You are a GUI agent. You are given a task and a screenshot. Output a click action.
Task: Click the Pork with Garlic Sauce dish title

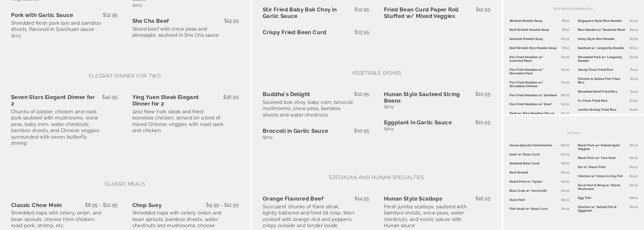pos(42,15)
